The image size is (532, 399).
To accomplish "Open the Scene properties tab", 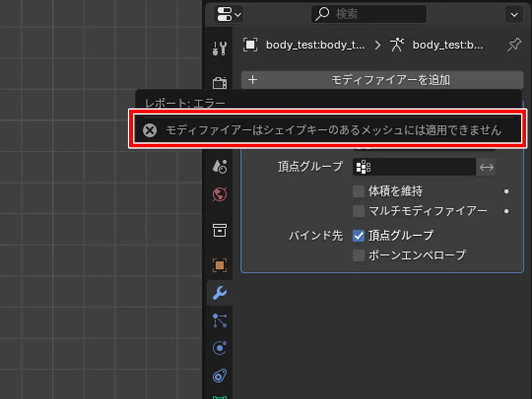I will click(220, 167).
